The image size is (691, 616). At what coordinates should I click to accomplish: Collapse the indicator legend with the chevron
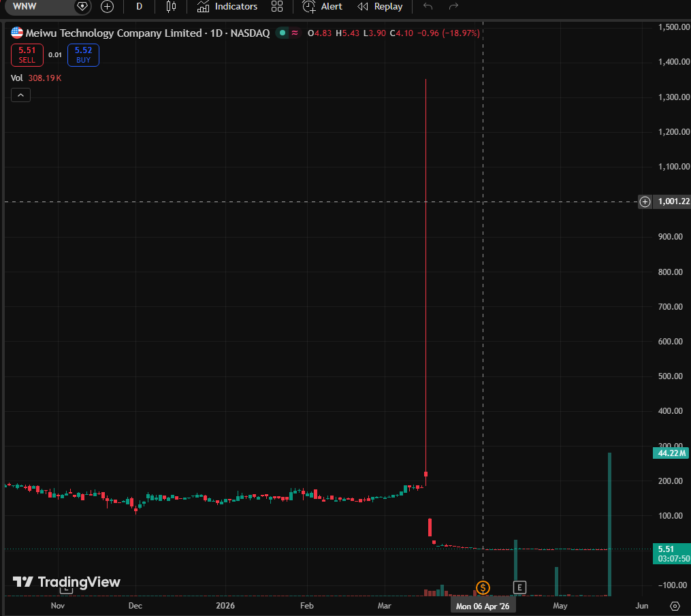20,95
